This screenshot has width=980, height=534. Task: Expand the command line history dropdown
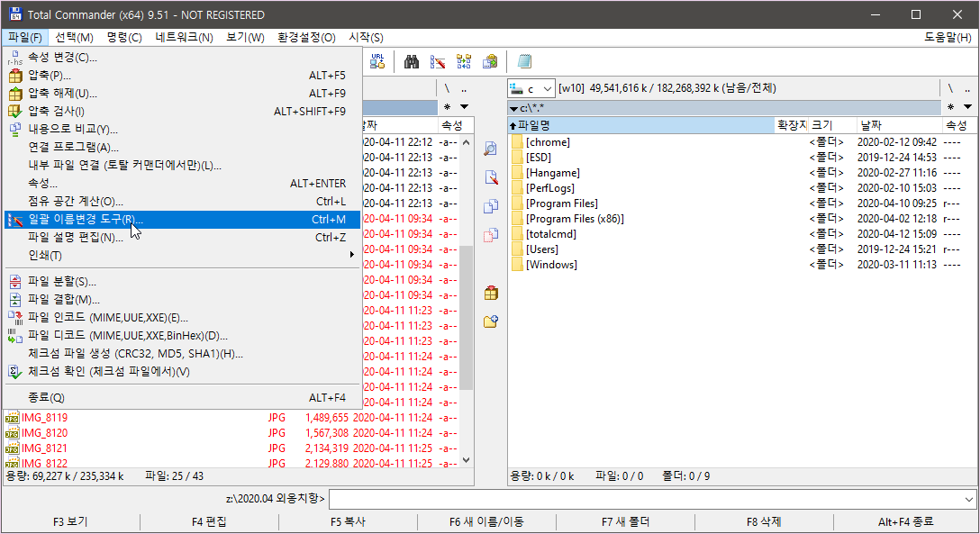tap(969, 500)
